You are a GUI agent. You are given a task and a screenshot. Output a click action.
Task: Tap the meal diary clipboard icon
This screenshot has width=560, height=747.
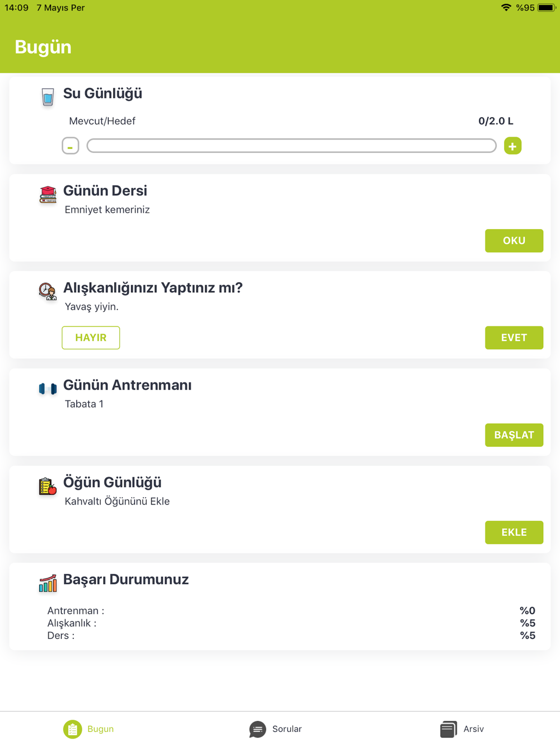click(x=48, y=486)
